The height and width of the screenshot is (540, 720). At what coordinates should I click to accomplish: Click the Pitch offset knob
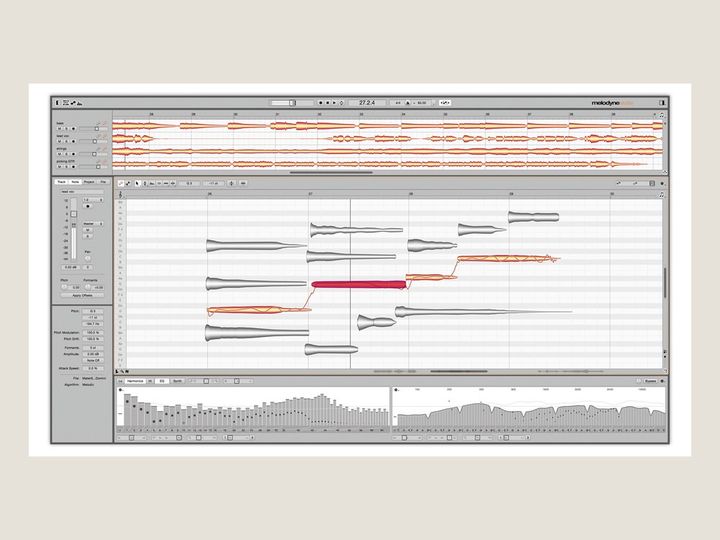64,287
